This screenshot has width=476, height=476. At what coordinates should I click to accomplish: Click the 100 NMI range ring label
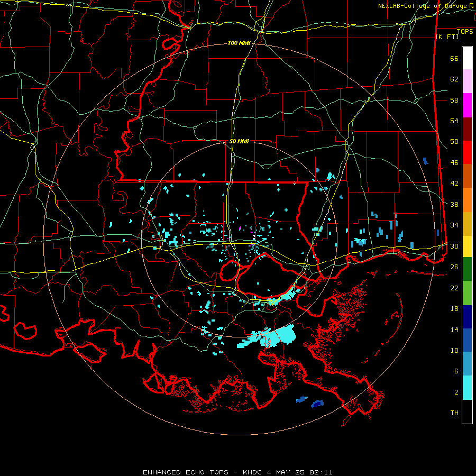[239, 43]
